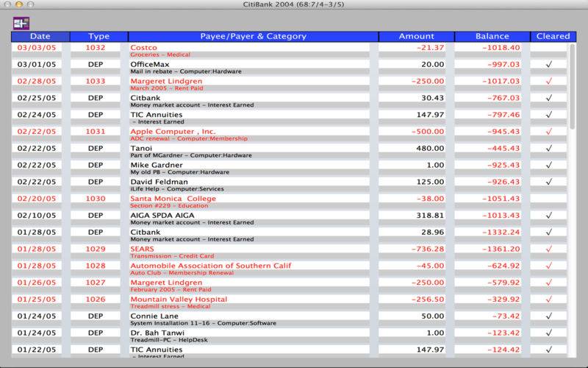Select the Dr. Bah Tanwi payee

point(157,333)
